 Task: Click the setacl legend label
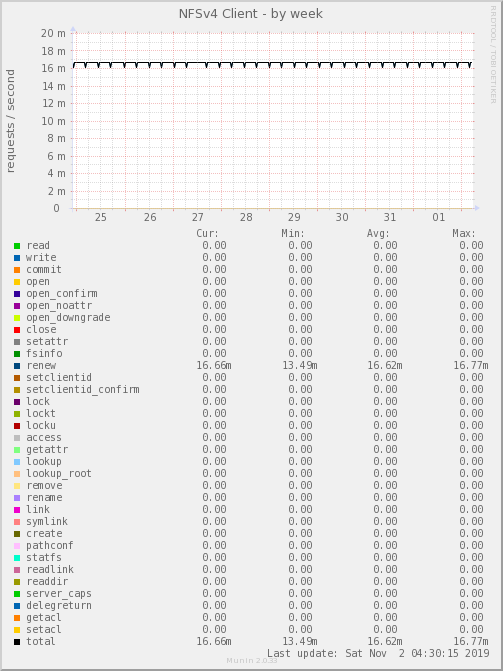coord(44,629)
